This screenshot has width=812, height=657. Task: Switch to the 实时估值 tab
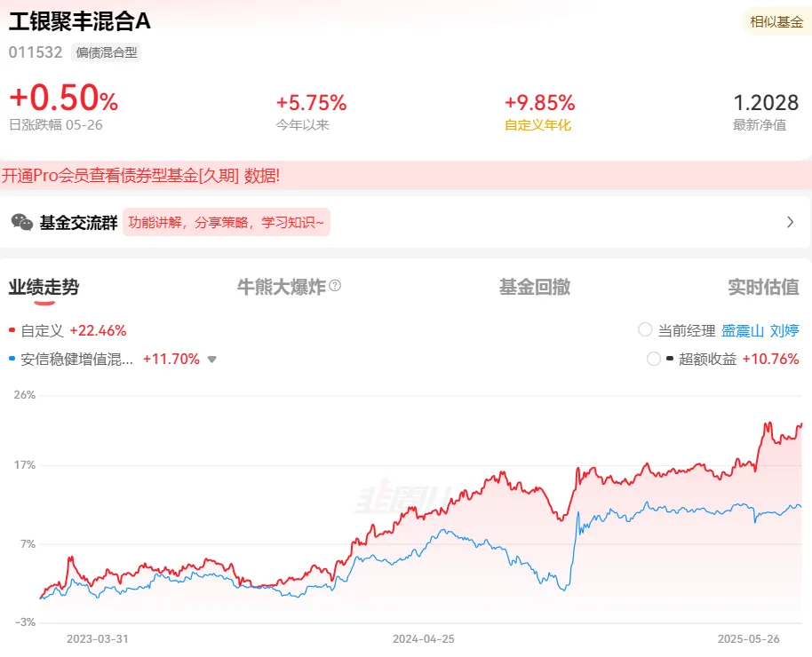(x=763, y=287)
